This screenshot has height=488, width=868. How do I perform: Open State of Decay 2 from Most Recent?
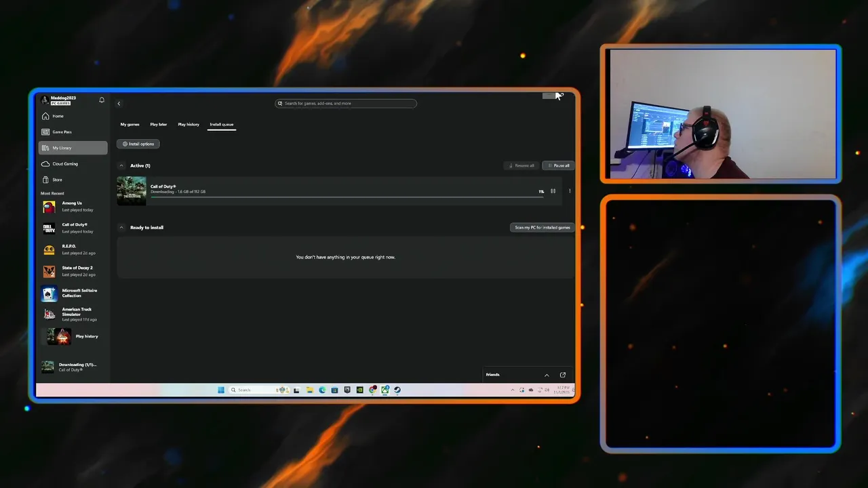[x=73, y=271]
